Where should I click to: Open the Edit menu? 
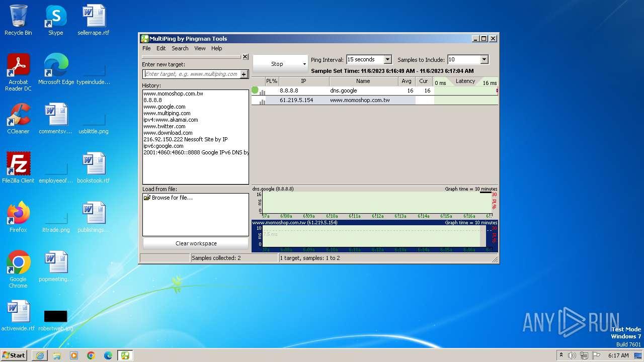pos(161,48)
